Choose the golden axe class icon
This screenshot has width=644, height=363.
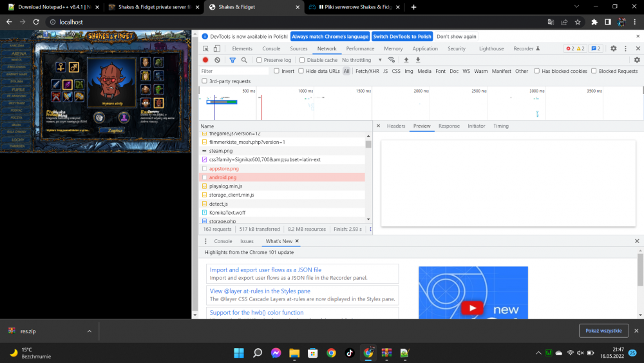coord(79,97)
